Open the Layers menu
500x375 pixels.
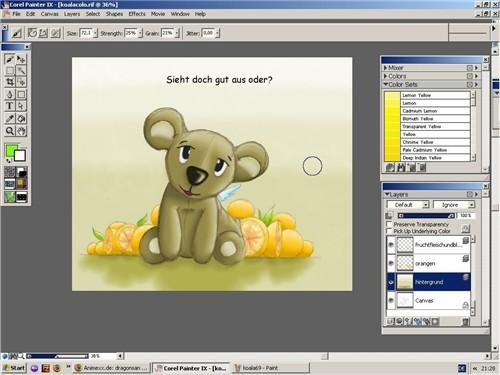tap(72, 14)
